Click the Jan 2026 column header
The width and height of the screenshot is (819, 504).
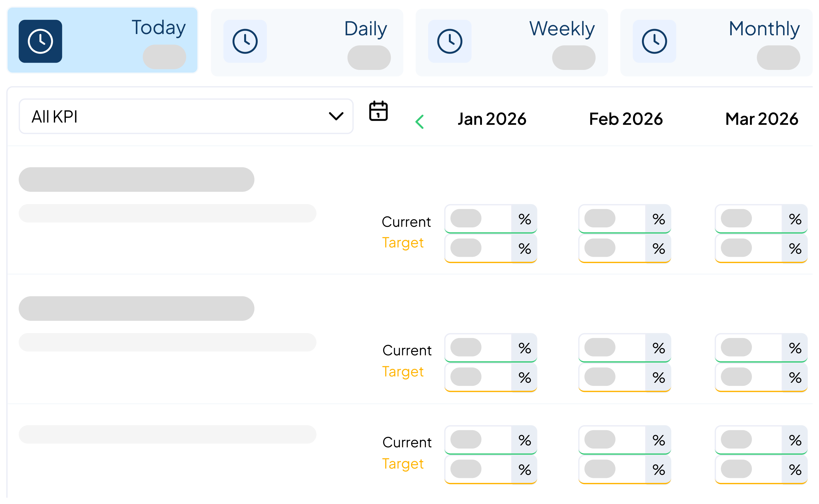point(492,119)
